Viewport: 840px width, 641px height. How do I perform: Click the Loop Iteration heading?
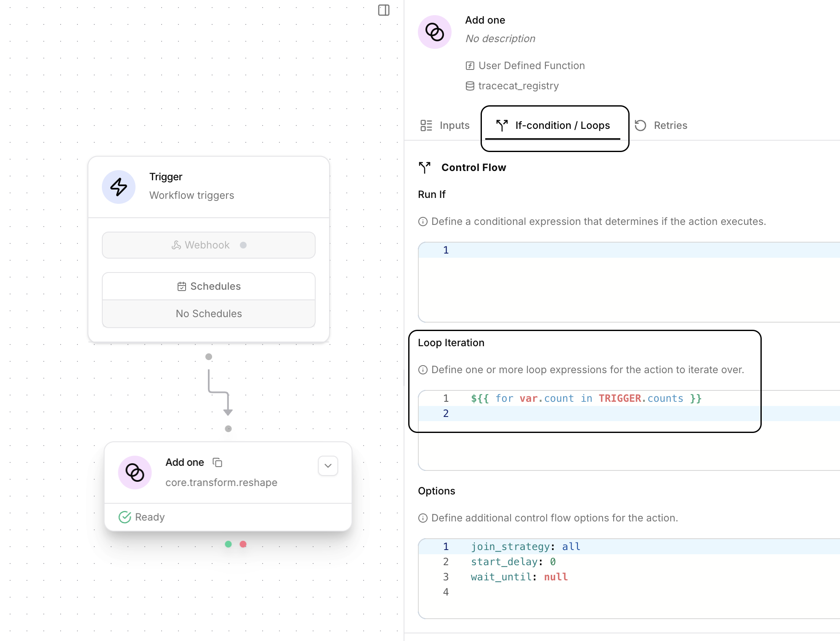451,343
